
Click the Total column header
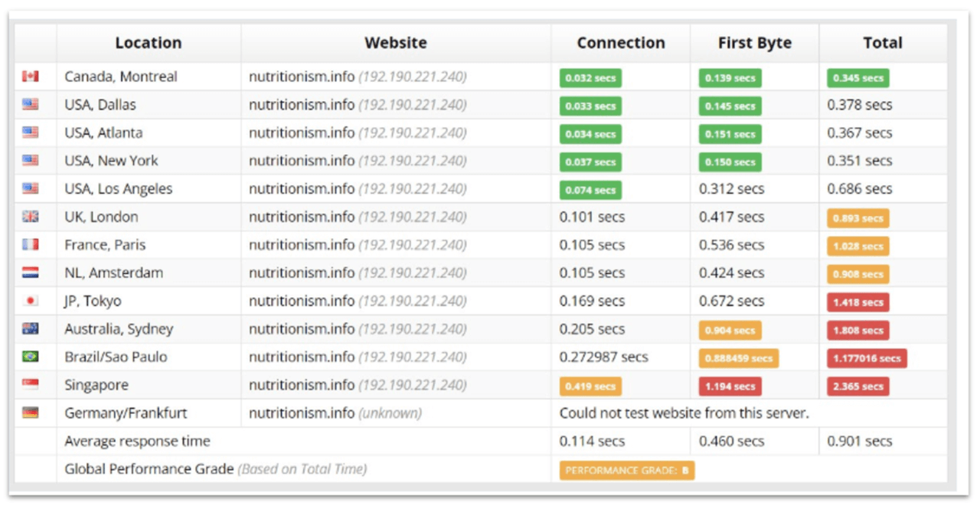pos(883,43)
